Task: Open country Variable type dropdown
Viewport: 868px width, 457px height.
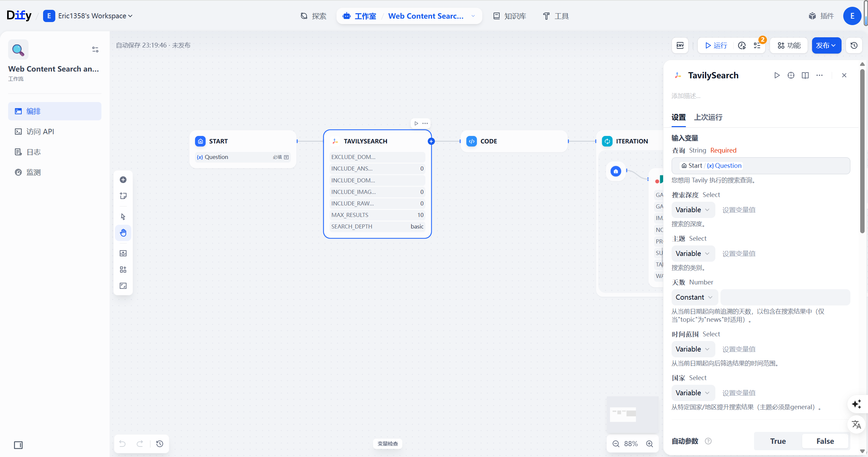Action: pyautogui.click(x=693, y=393)
